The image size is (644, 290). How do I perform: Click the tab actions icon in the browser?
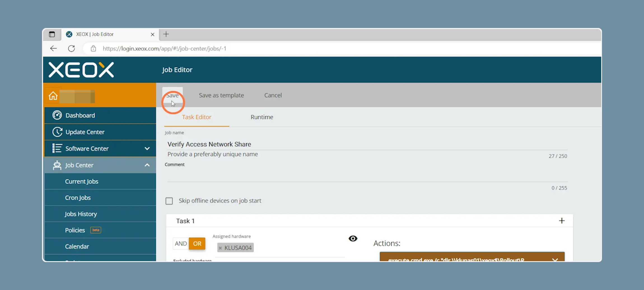[x=52, y=34]
